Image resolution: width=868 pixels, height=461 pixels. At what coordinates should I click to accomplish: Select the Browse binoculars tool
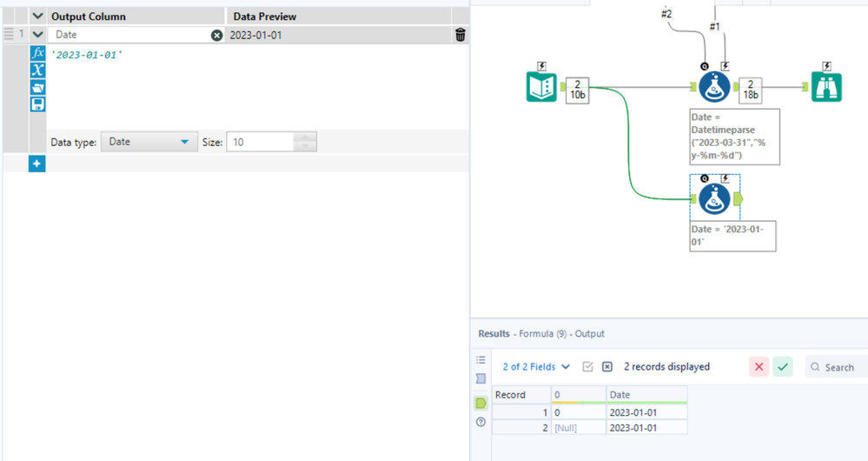tap(826, 87)
